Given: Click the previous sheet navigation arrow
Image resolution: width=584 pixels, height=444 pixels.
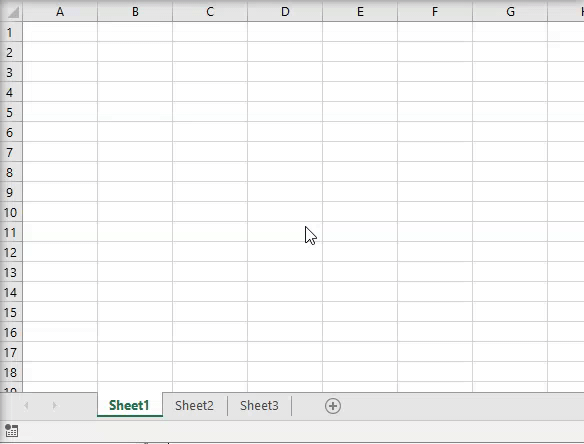Looking at the screenshot, I should point(26,405).
